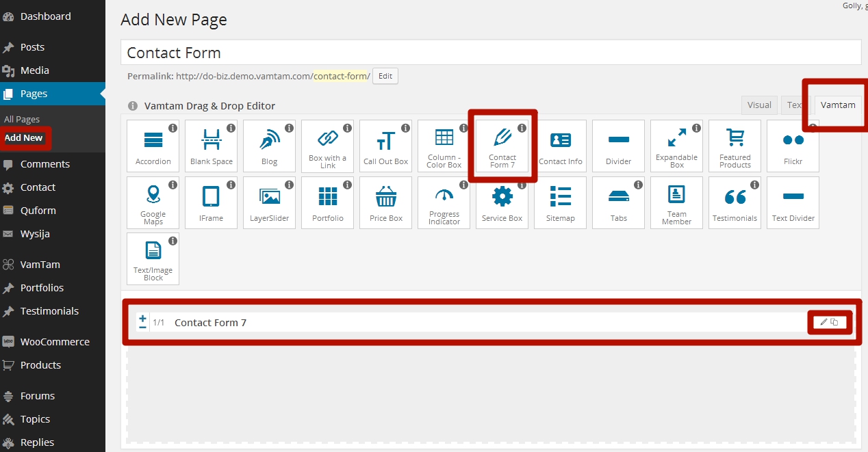Viewport: 868px width, 452px height.
Task: Insert an IFrame element
Action: point(211,202)
